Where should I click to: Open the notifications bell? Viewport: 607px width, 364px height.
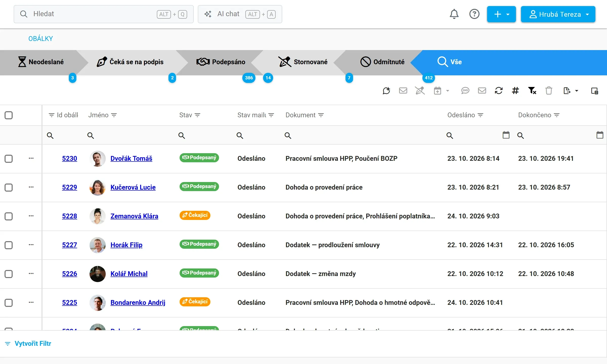454,14
